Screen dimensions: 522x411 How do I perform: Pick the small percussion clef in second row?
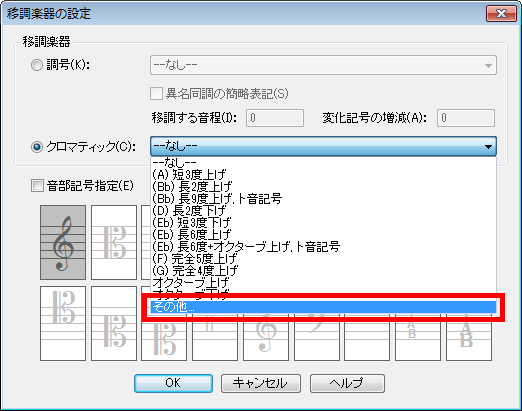click(x=215, y=337)
